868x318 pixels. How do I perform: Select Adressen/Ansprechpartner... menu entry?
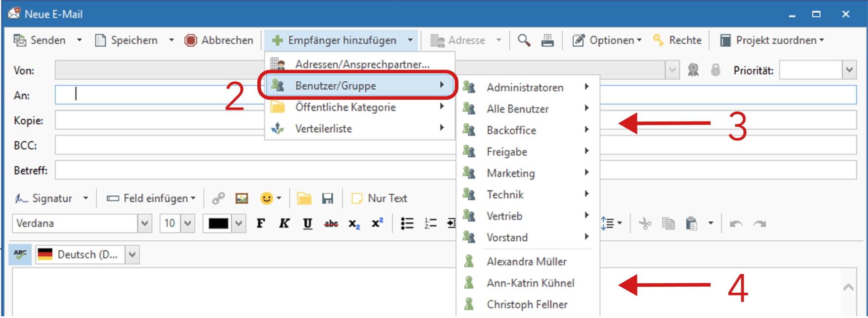pyautogui.click(x=359, y=64)
